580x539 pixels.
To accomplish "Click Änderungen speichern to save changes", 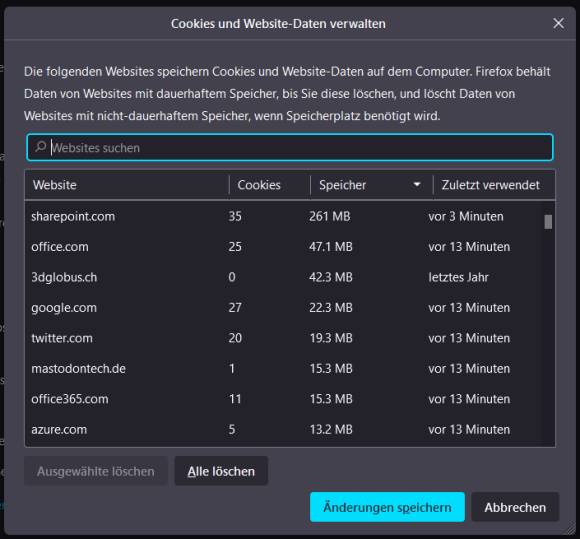I will point(387,507).
